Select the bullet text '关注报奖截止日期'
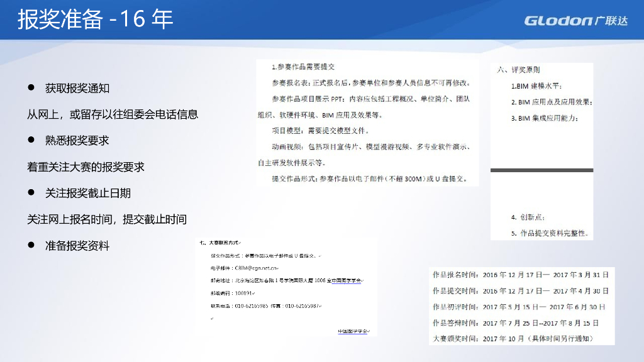 coord(88,194)
